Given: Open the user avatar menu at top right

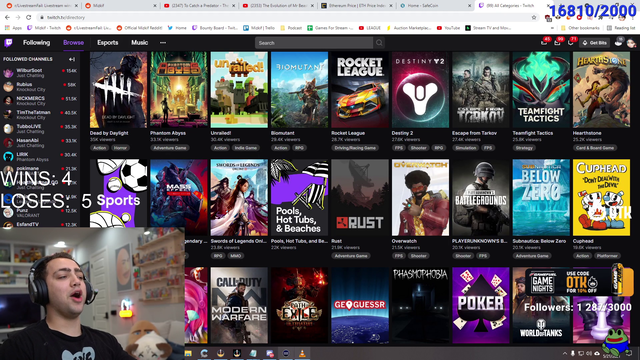Looking at the screenshot, I should coord(631,42).
